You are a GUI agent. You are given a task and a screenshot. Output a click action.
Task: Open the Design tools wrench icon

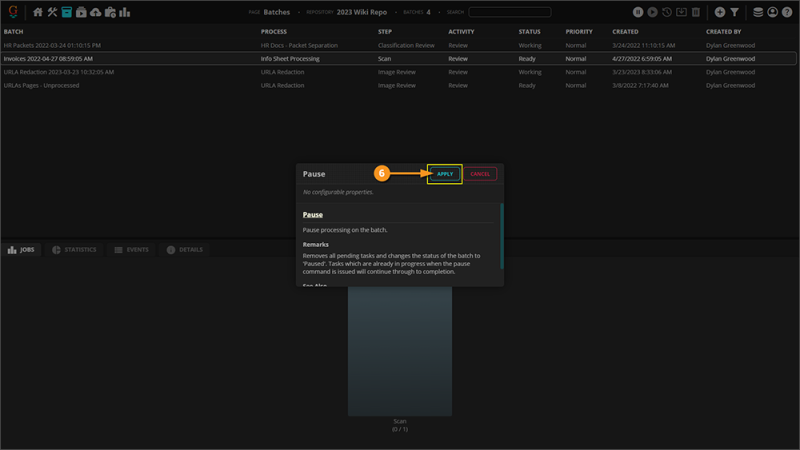click(x=52, y=12)
